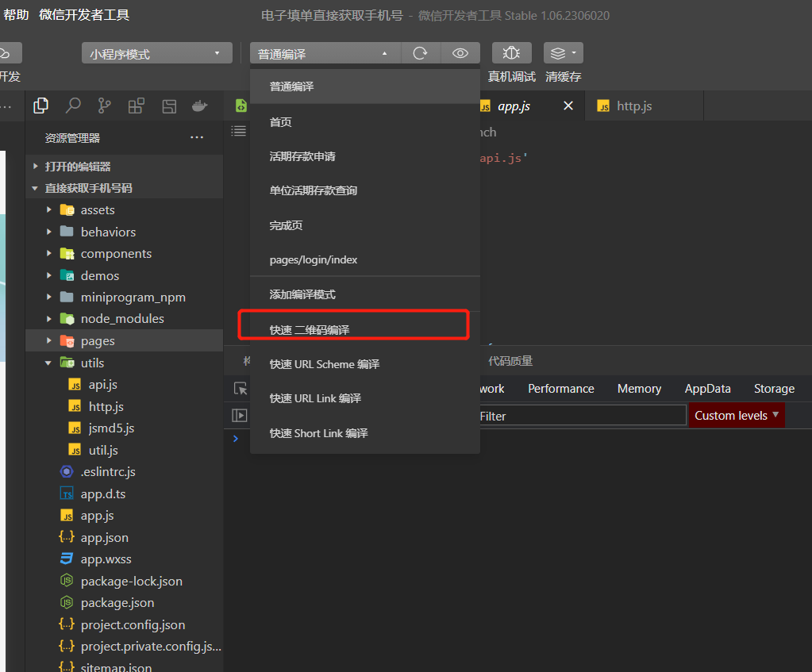Open app.json file

click(x=125, y=537)
